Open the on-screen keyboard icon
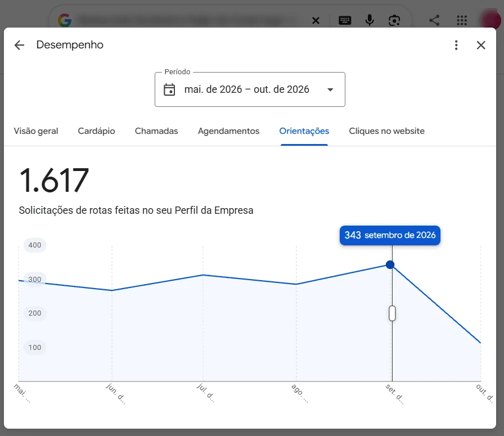 pyautogui.click(x=345, y=21)
